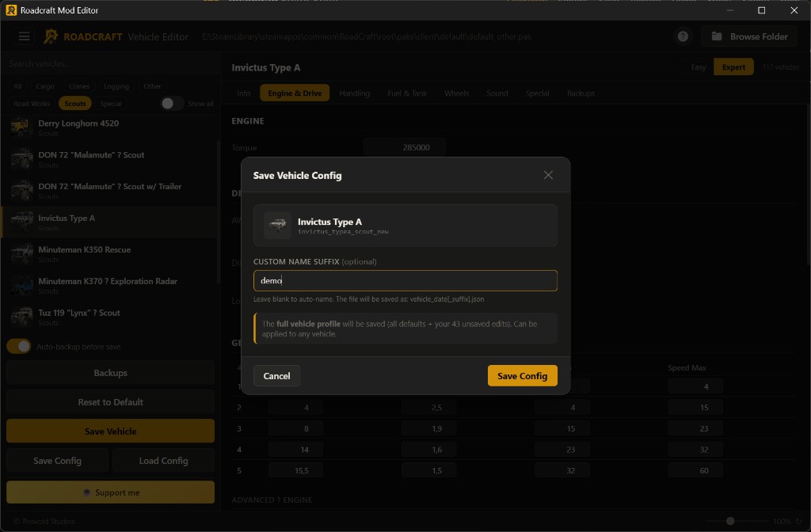Click the Save Vehicle button
Screen dimensions: 811x532
point(110,431)
